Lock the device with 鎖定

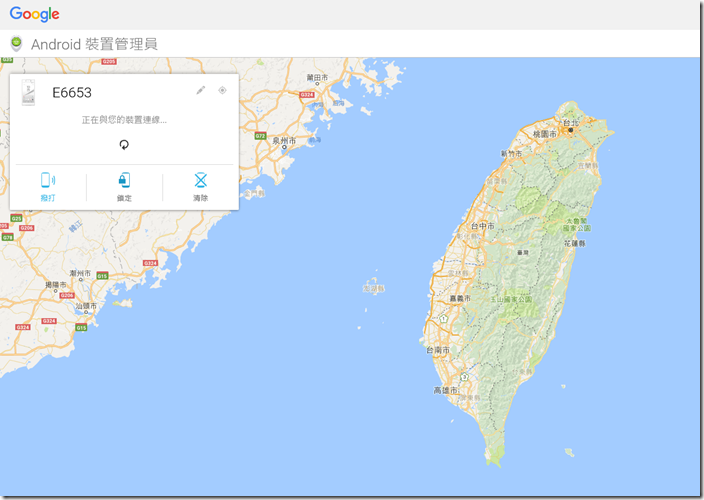pyautogui.click(x=124, y=187)
